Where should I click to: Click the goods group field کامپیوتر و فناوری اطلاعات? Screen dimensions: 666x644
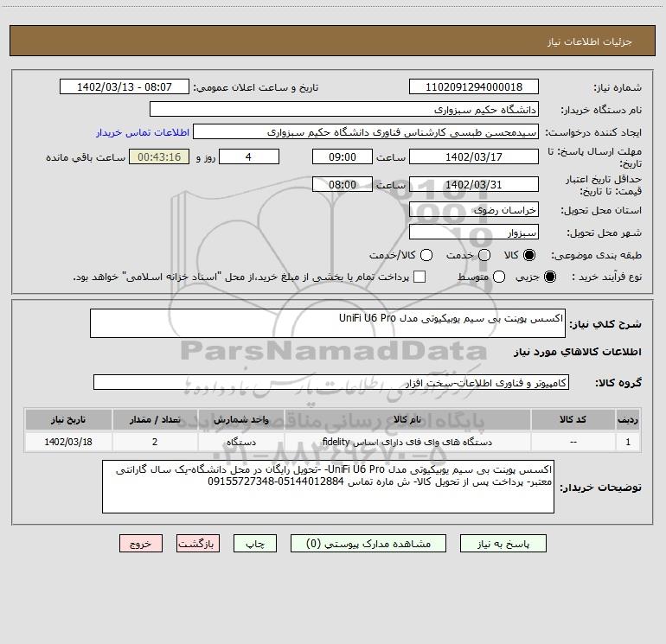[331, 382]
